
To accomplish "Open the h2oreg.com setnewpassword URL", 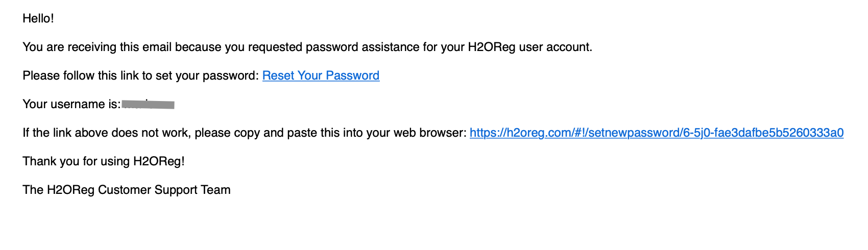I will pos(656,133).
